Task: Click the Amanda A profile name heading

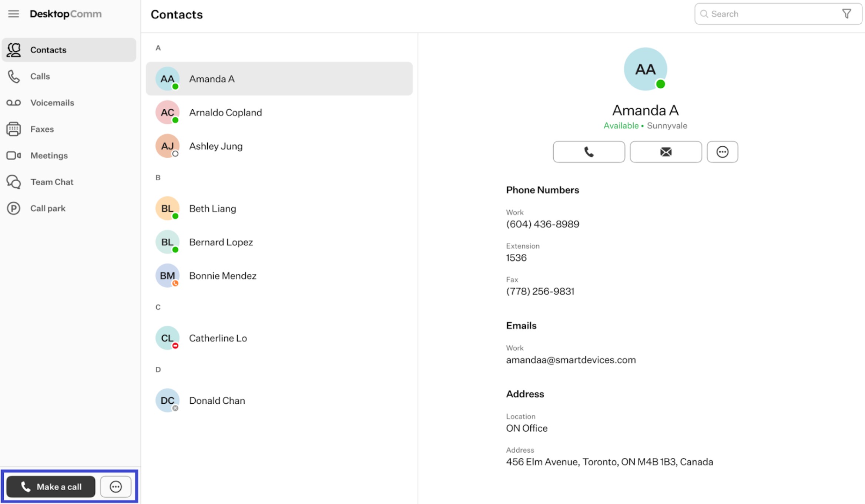Action: (645, 110)
